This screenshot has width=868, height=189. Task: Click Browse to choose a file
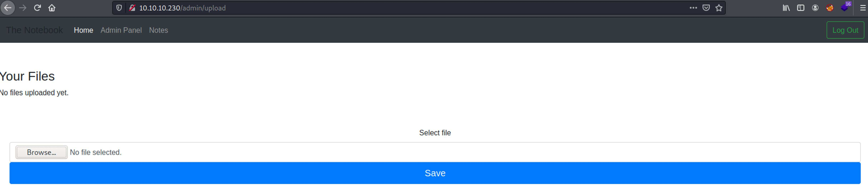42,153
